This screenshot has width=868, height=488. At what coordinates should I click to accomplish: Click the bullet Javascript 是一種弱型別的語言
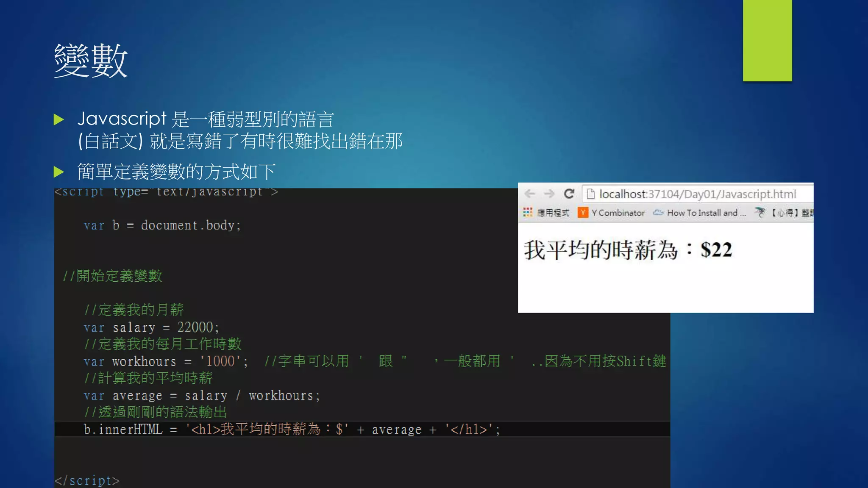click(x=206, y=119)
